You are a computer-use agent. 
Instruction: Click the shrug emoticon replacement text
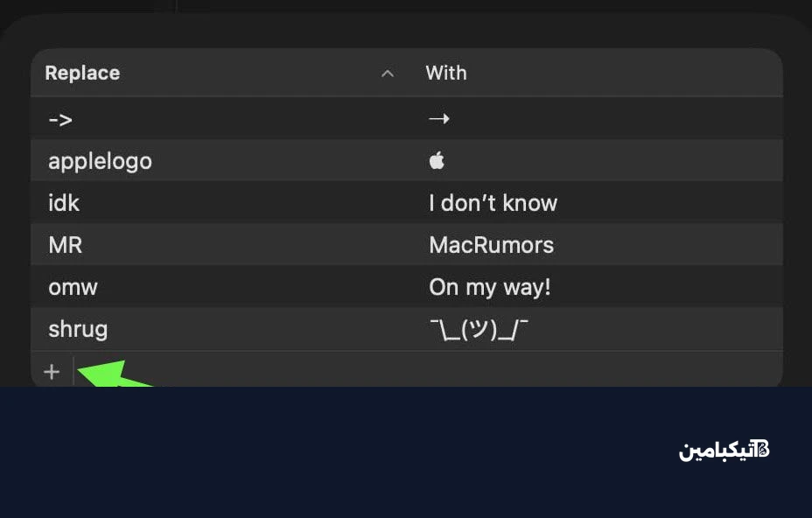click(x=479, y=330)
